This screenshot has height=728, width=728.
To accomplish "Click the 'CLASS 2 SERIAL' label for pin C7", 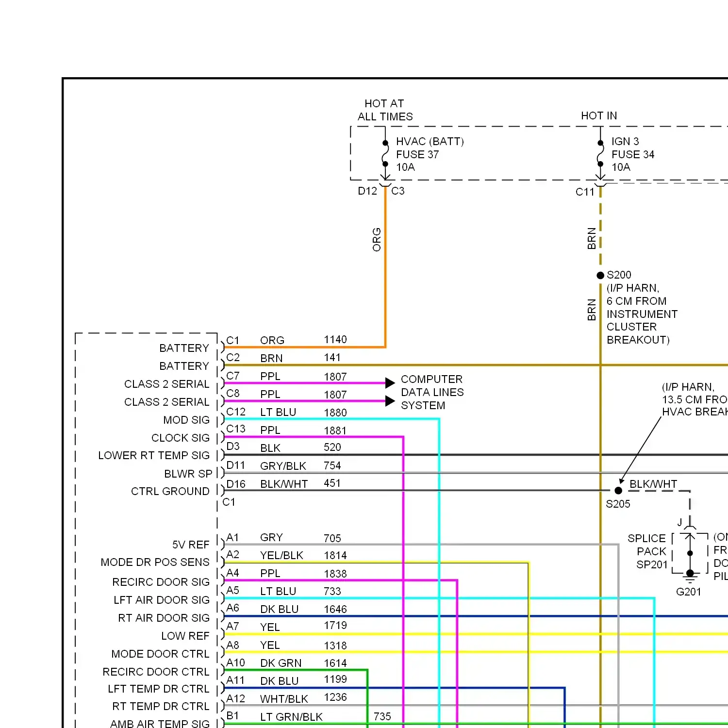I will pyautogui.click(x=167, y=384).
